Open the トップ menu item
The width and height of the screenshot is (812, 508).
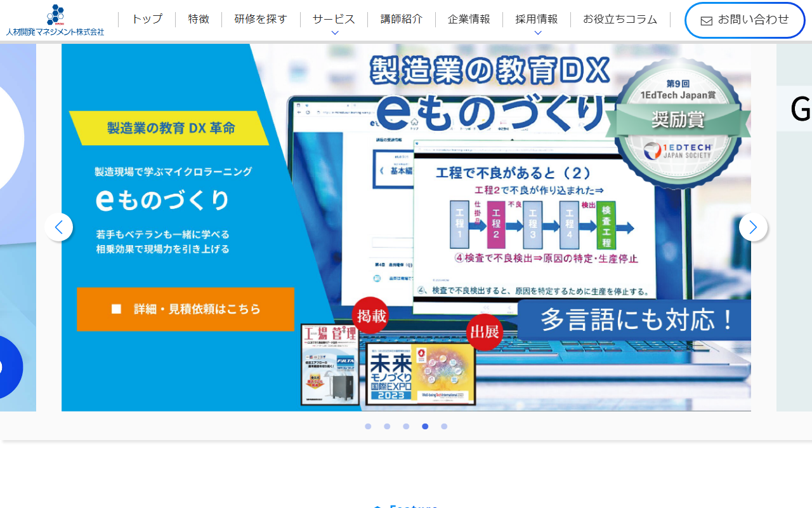[x=147, y=19]
